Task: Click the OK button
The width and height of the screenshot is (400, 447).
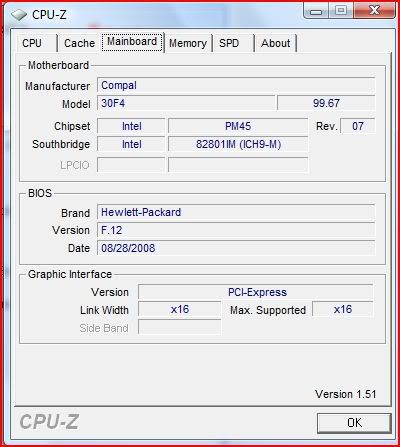Action: [x=354, y=423]
